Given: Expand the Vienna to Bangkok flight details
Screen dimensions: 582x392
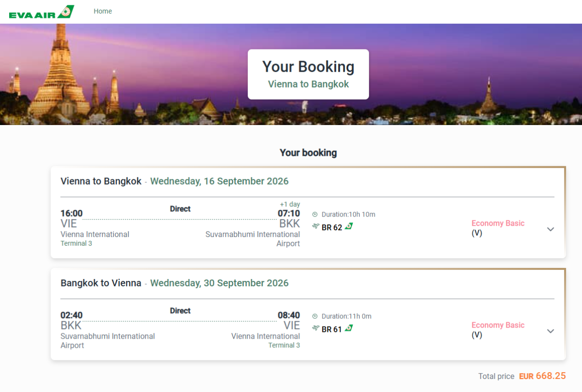Looking at the screenshot, I should click(550, 229).
